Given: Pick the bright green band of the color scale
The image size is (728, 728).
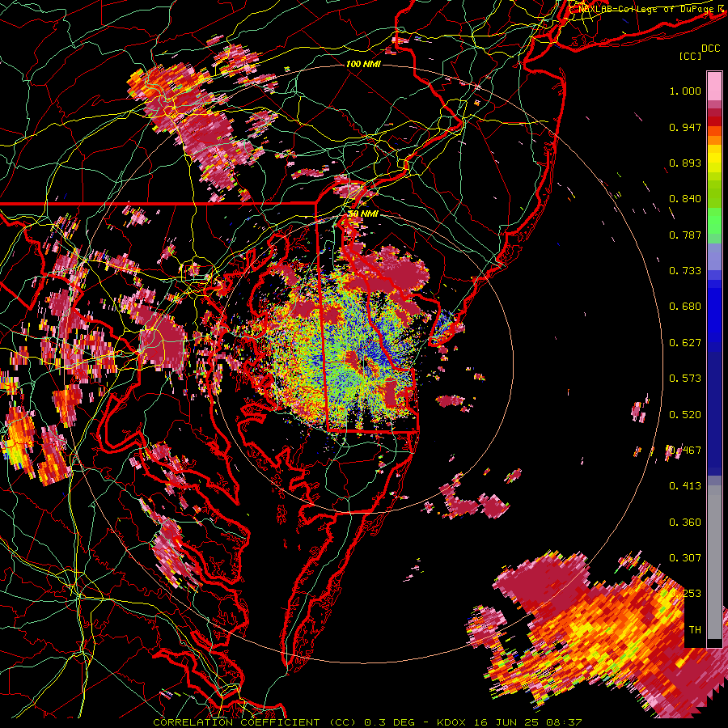Looking at the screenshot, I should [714, 222].
